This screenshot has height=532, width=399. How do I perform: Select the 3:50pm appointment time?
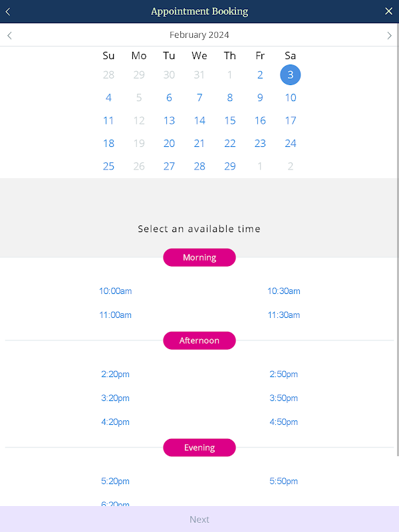283,398
